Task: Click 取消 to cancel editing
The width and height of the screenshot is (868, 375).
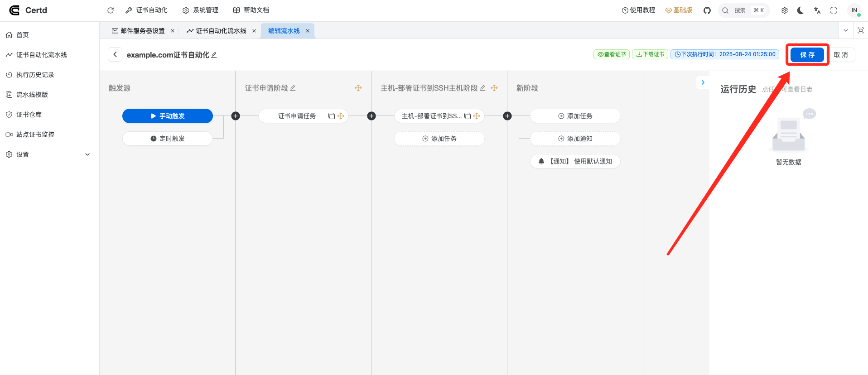Action: click(x=841, y=55)
